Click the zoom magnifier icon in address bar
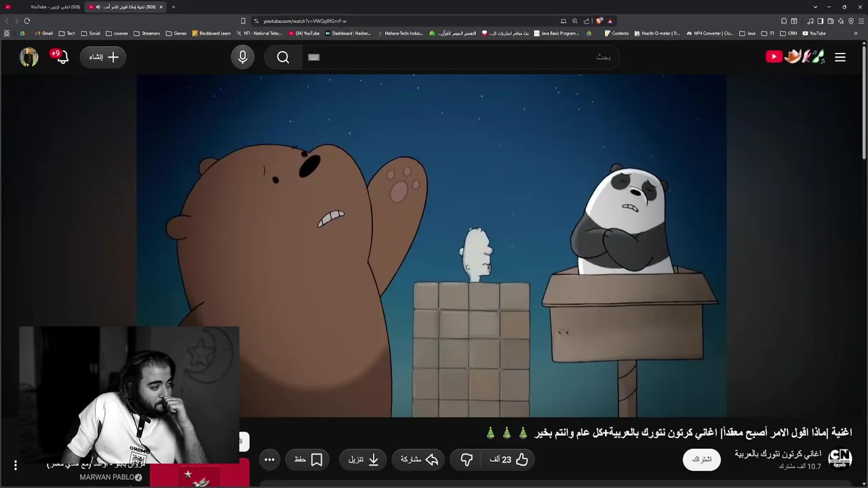The width and height of the screenshot is (868, 488). coord(575,21)
